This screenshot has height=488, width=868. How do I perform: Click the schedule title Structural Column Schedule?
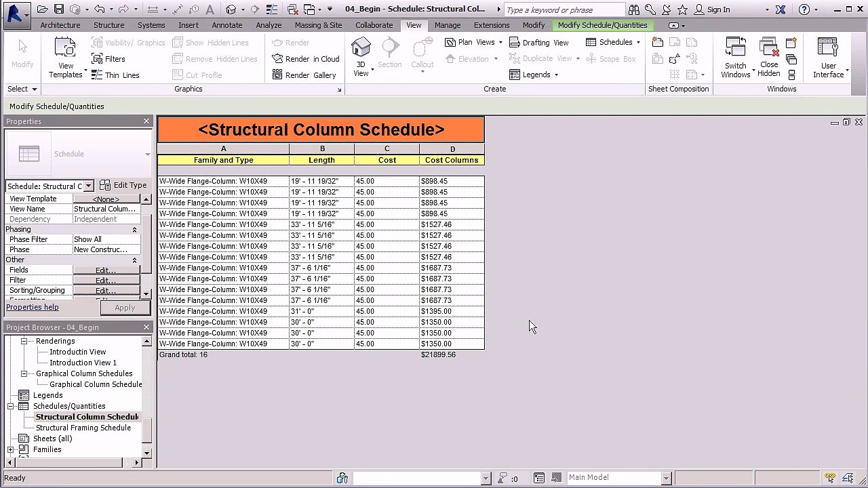pyautogui.click(x=321, y=129)
